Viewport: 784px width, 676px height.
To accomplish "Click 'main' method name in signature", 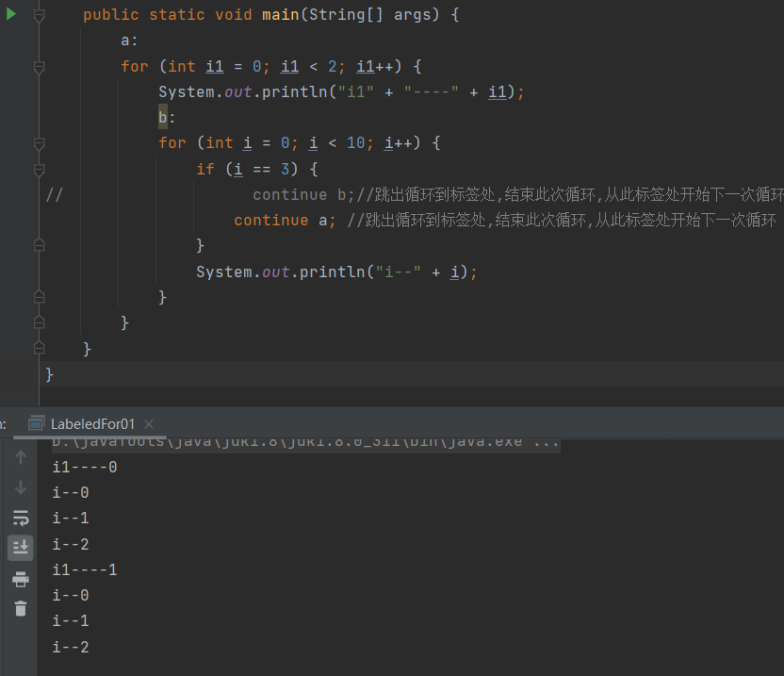I will click(x=281, y=14).
